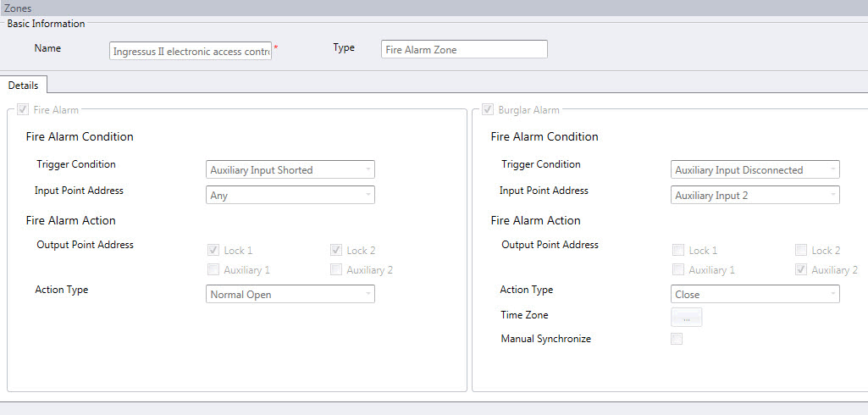Uncheck Lock 2 in Fire Alarm panel
This screenshot has height=415, width=868.
tap(336, 251)
